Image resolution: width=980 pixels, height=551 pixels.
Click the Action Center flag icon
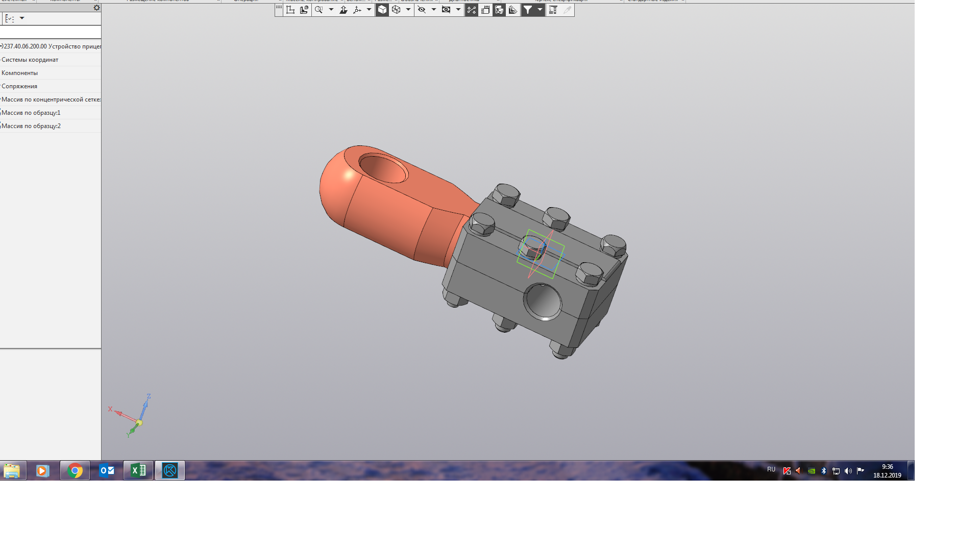click(x=861, y=471)
